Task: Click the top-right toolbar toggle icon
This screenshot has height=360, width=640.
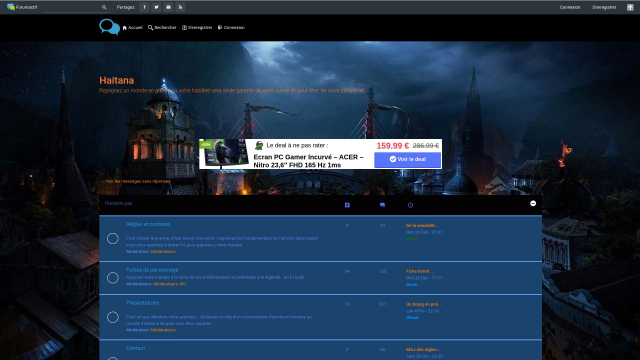Action: [630, 7]
